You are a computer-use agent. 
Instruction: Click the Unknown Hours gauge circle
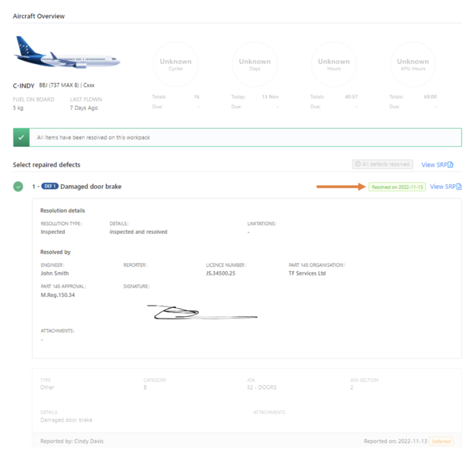coord(333,64)
